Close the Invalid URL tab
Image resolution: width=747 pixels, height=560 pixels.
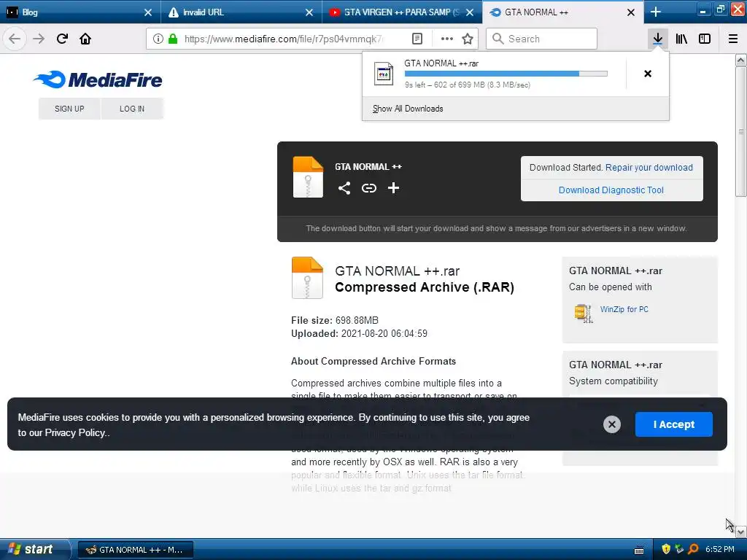(x=309, y=12)
